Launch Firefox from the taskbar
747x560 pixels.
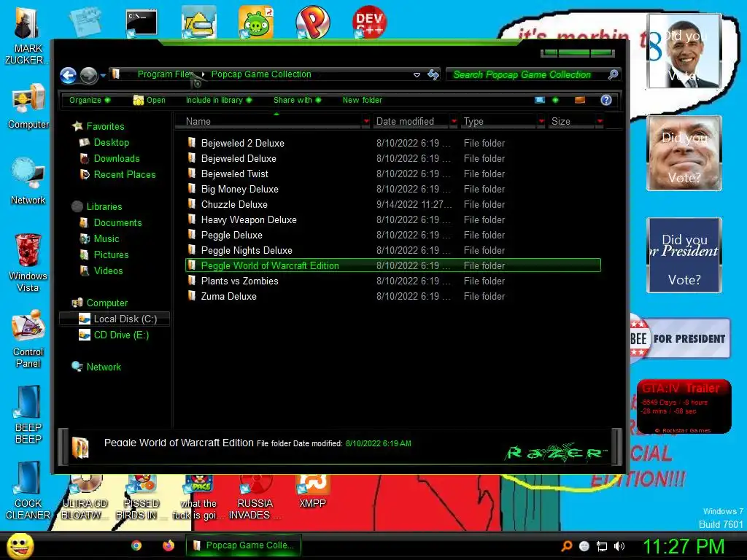tap(169, 545)
